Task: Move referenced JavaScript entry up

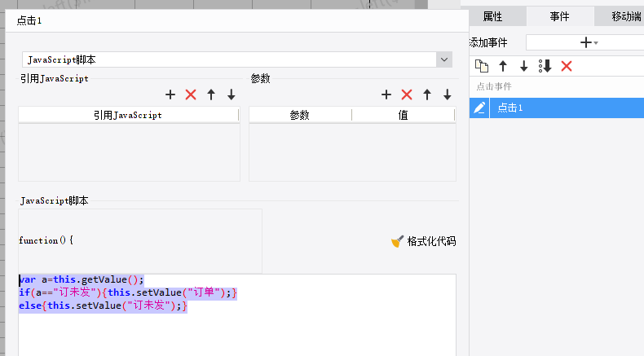Action: click(211, 94)
